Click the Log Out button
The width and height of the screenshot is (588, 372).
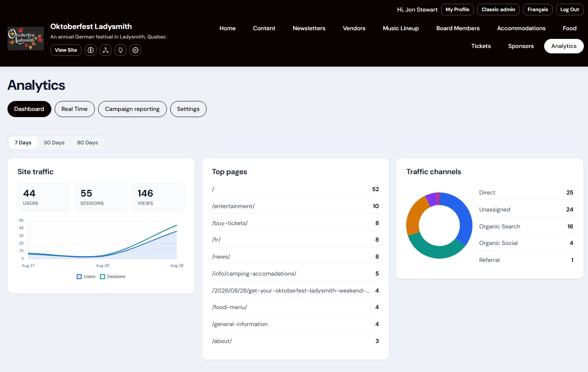pos(569,10)
